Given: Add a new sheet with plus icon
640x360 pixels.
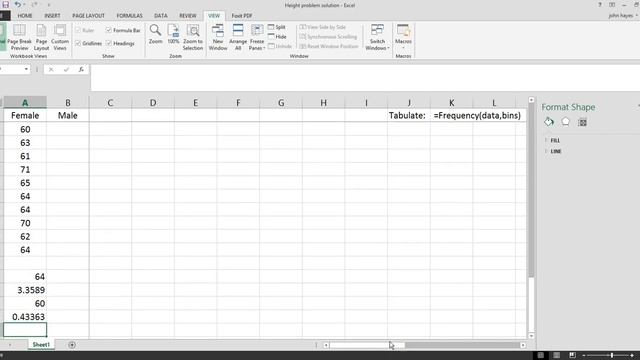Looking at the screenshot, I should 72,345.
